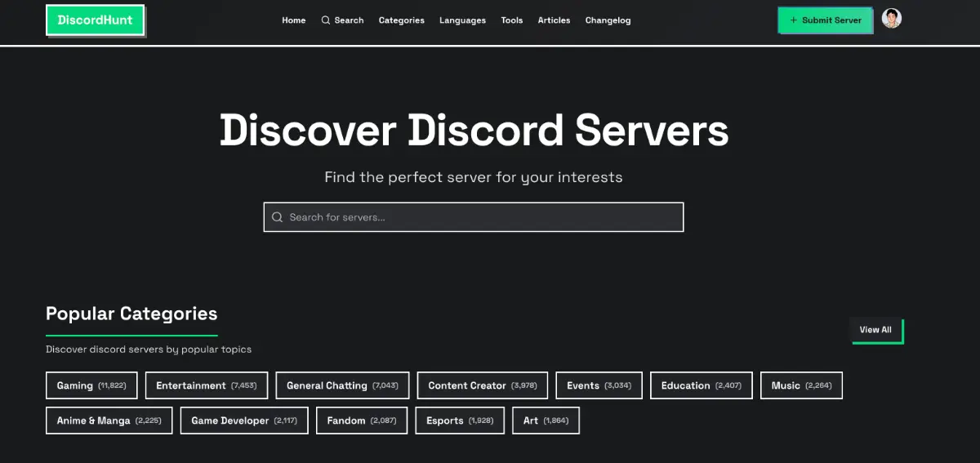Screen dimensions: 980x463
Task: Open the Events category tag
Action: (599, 385)
